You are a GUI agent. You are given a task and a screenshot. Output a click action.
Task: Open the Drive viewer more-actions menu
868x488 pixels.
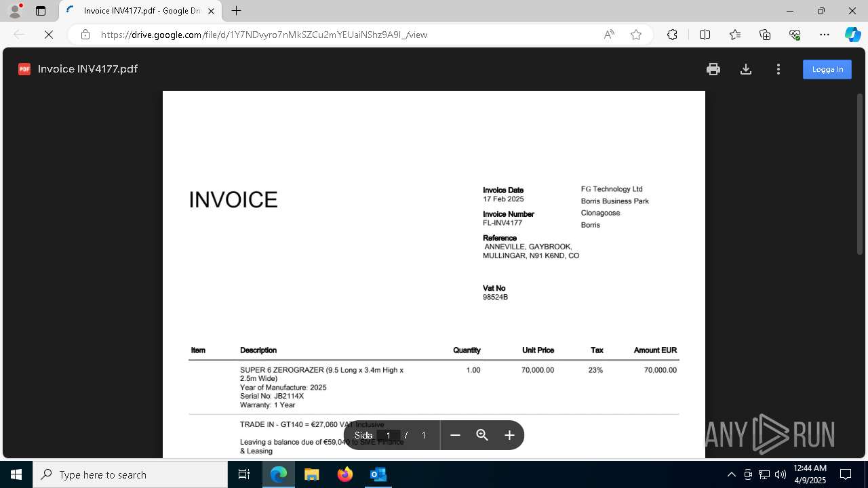[778, 69]
